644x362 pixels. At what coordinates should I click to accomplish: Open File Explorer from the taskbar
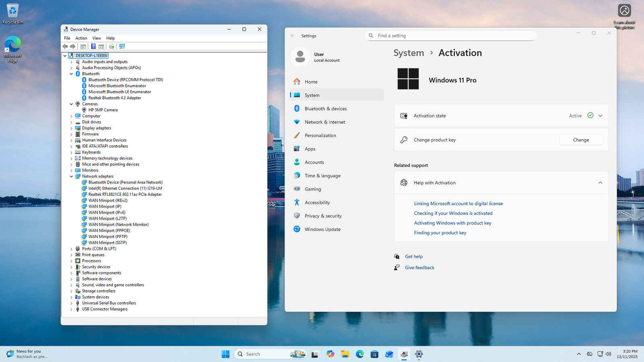pyautogui.click(x=345, y=354)
